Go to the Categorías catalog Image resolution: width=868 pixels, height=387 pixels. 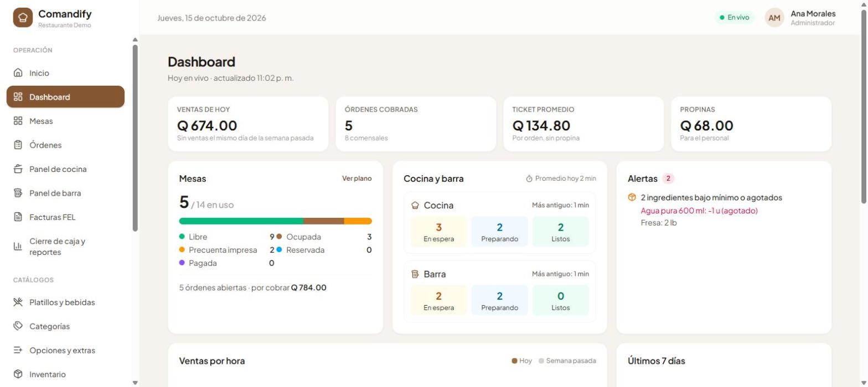point(65,326)
